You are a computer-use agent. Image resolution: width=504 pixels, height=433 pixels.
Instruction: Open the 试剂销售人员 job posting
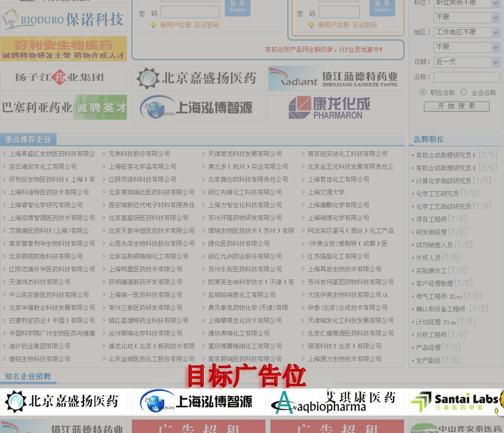coord(434,245)
